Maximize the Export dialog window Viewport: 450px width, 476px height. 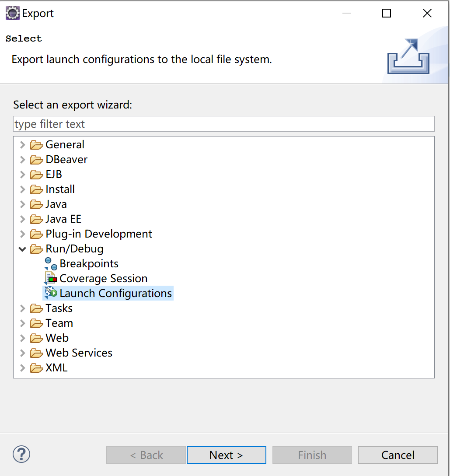point(386,14)
